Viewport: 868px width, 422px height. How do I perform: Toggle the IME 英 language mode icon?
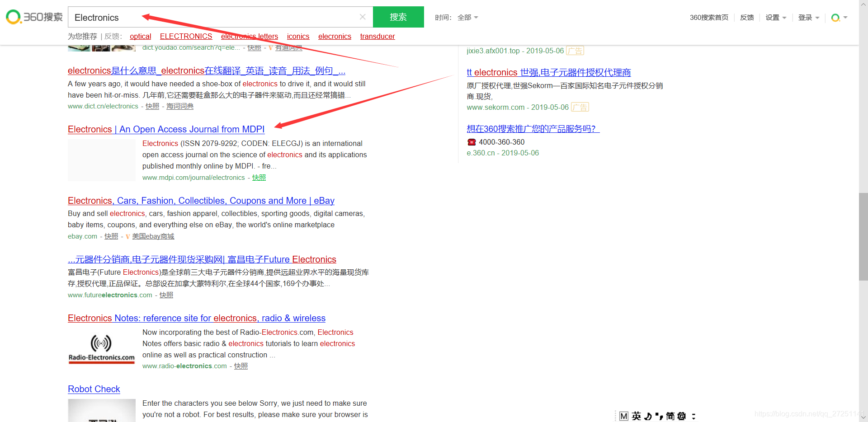pyautogui.click(x=637, y=416)
